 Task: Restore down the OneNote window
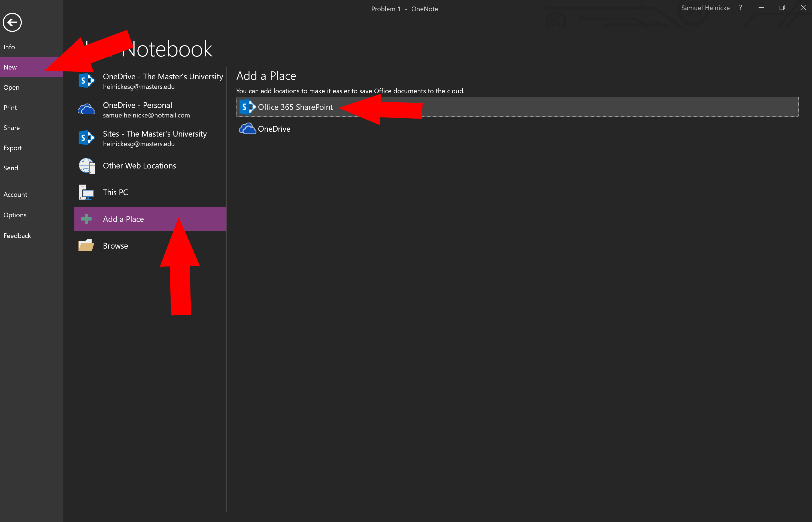point(782,7)
